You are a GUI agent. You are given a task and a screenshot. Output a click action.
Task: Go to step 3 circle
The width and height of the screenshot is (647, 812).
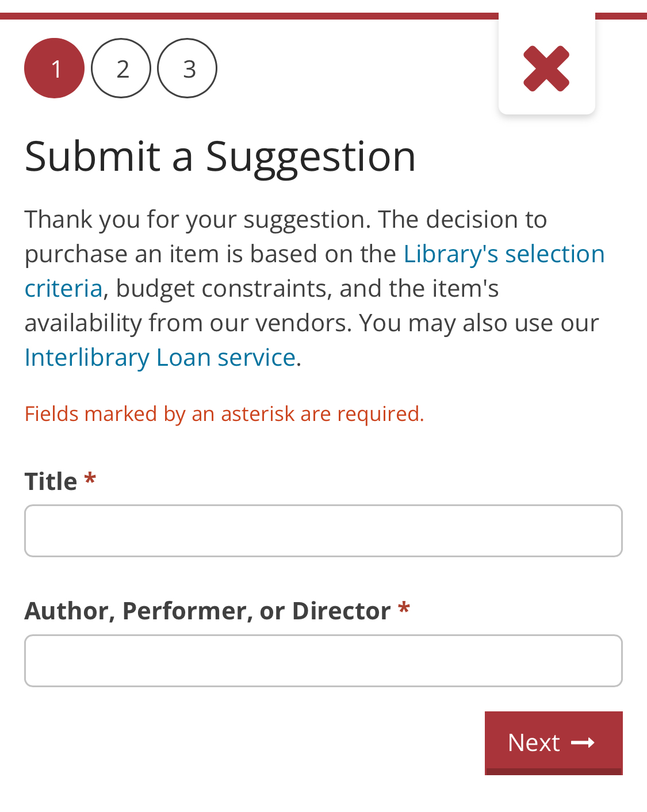coord(187,68)
